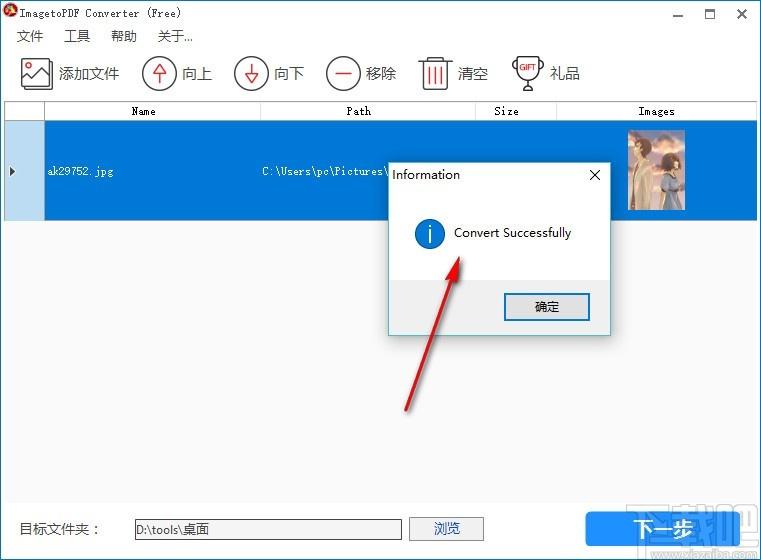Click the Clear trash can icon

click(435, 74)
